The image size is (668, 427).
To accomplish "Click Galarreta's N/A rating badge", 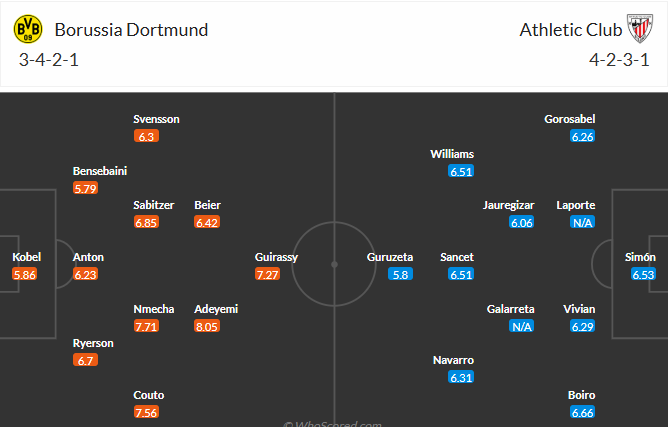I will [x=521, y=326].
